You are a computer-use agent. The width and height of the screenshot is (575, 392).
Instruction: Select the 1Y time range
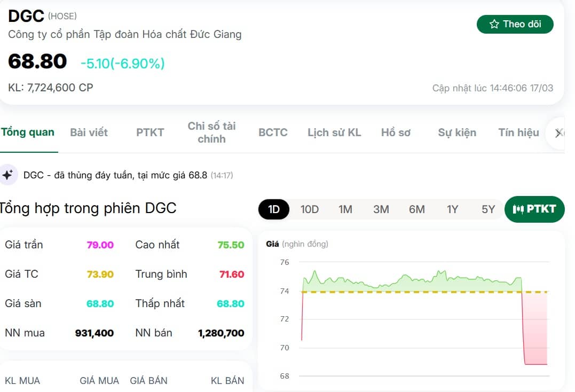(x=452, y=209)
